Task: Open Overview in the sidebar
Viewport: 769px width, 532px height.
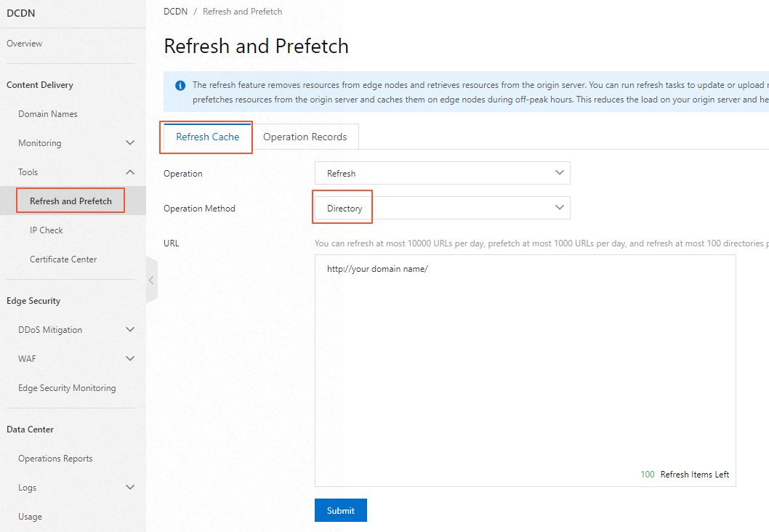Action: (x=25, y=44)
